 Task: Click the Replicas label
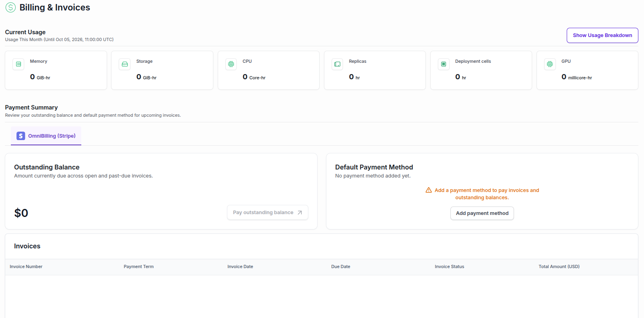[357, 61]
